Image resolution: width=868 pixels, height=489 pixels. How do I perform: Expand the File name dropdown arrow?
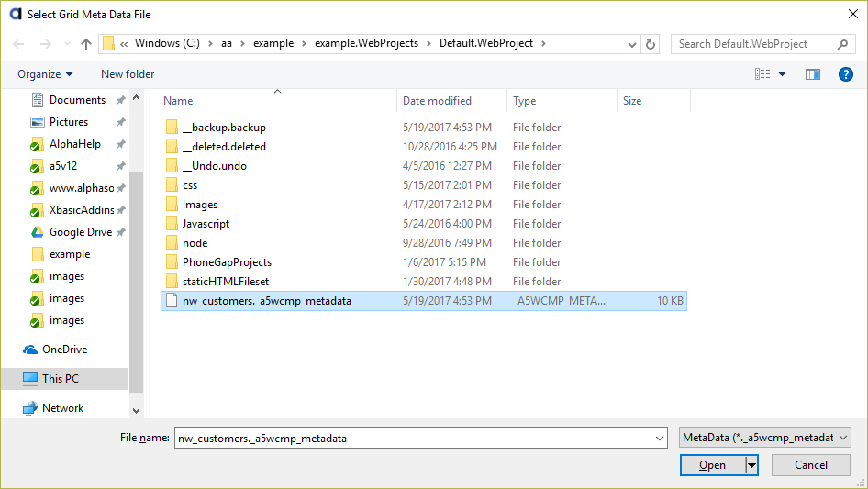click(660, 438)
